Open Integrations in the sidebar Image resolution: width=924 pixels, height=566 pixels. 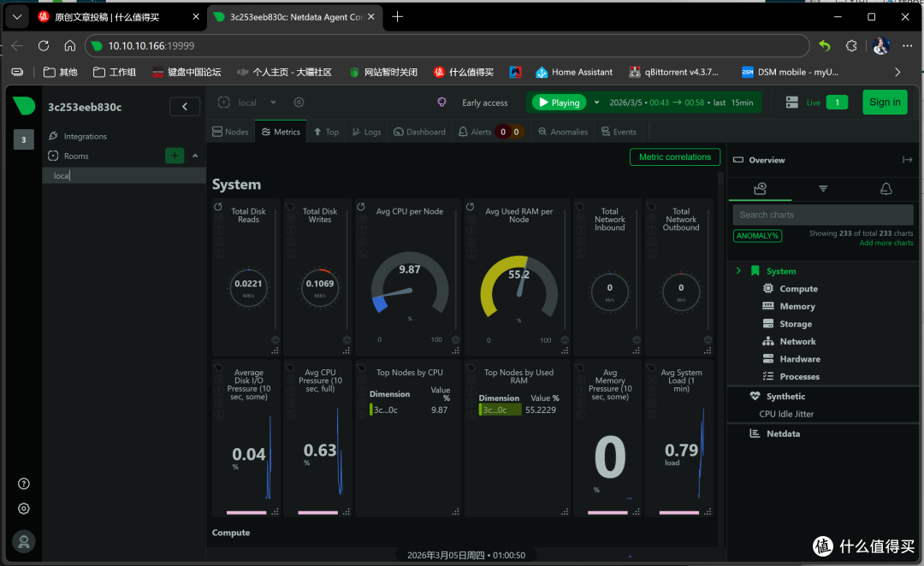coord(78,136)
